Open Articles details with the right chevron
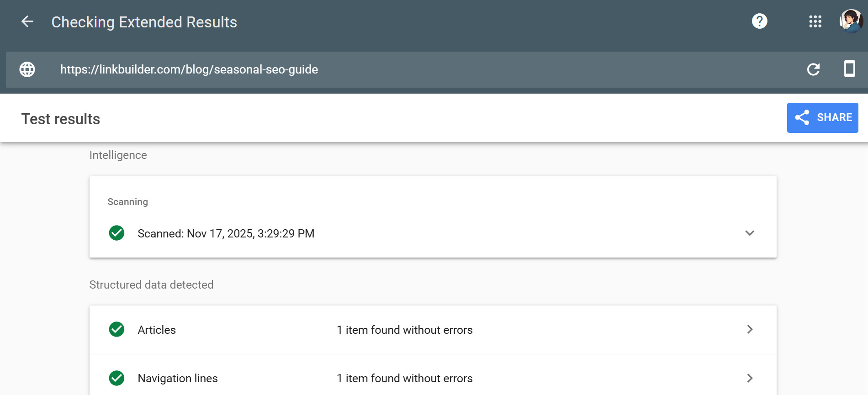The image size is (868, 395). pyautogui.click(x=750, y=329)
